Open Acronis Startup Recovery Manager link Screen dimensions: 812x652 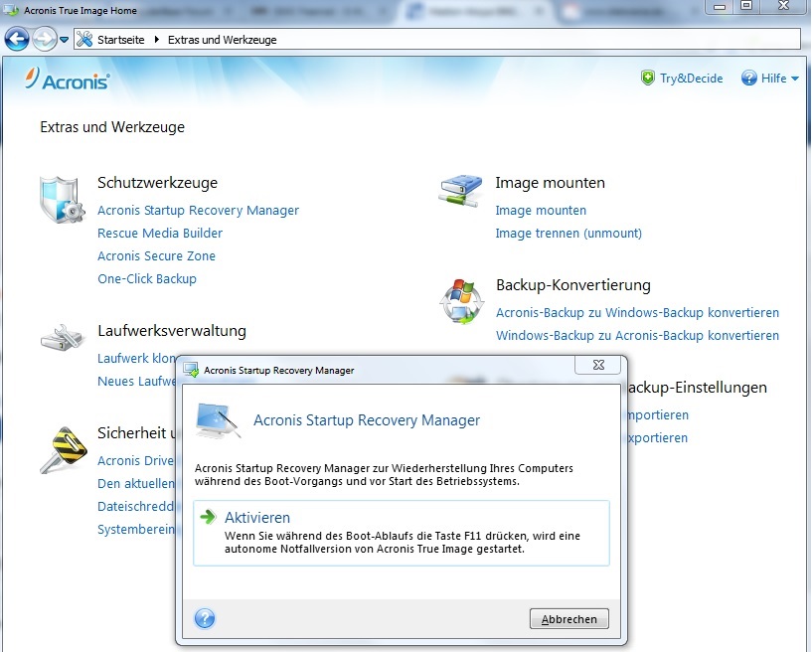198,211
